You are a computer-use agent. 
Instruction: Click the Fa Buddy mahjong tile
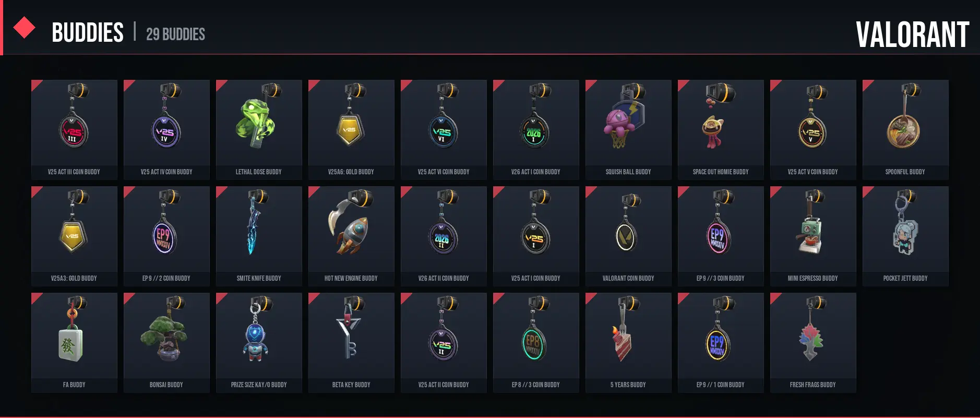pyautogui.click(x=74, y=342)
